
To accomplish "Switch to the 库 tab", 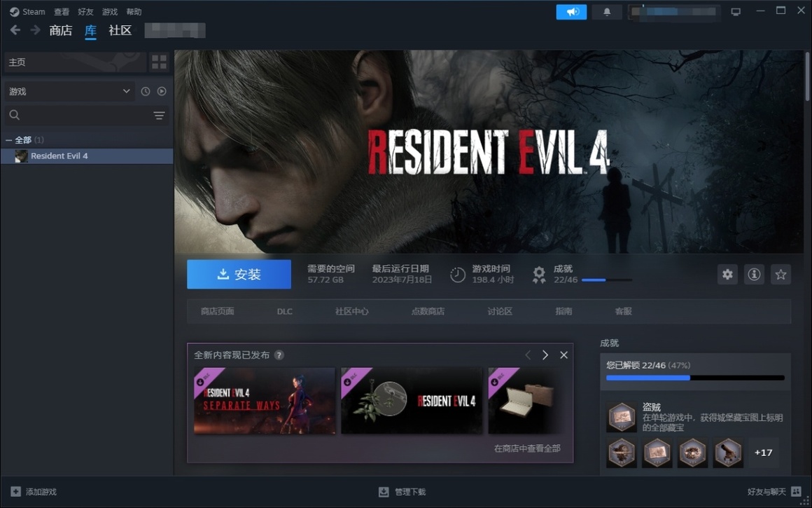I will (x=90, y=31).
